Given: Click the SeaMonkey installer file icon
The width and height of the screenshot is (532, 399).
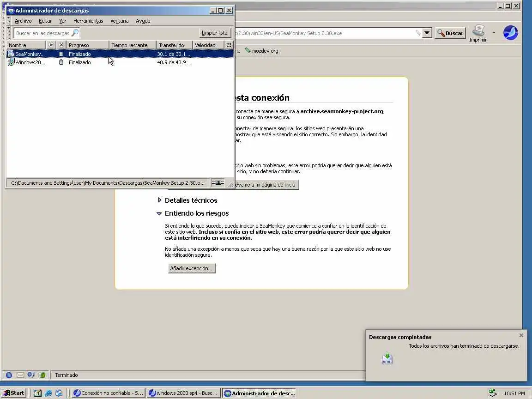Looking at the screenshot, I should (x=11, y=54).
